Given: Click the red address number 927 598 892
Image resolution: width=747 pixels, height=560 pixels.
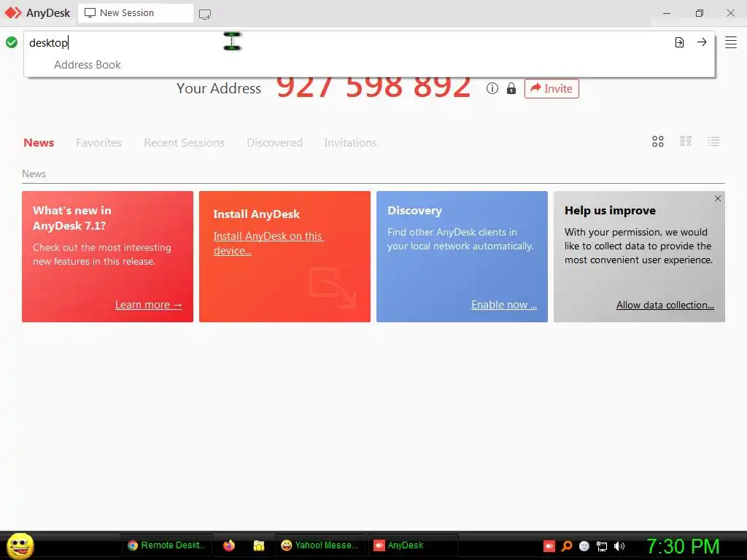Looking at the screenshot, I should [373, 87].
